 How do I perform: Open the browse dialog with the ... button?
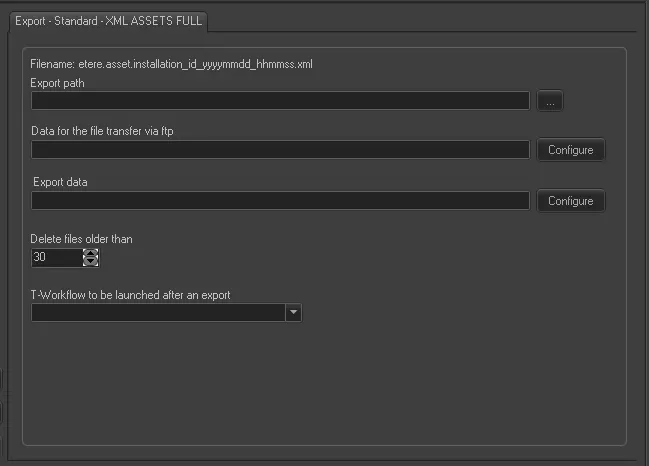(x=550, y=101)
